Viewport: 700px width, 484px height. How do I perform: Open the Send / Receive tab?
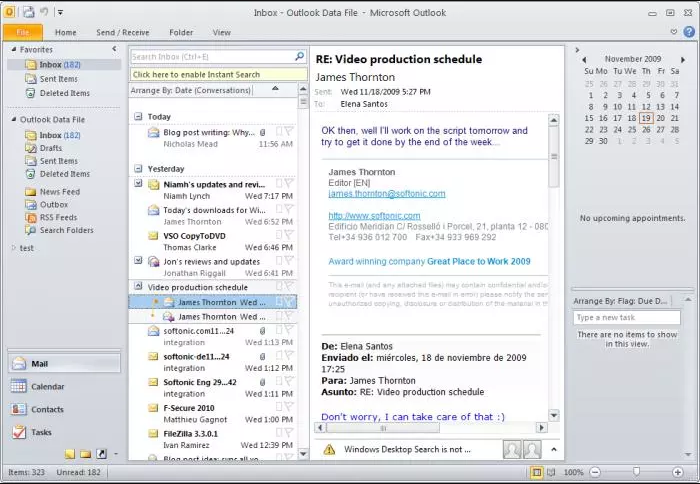pyautogui.click(x=123, y=32)
